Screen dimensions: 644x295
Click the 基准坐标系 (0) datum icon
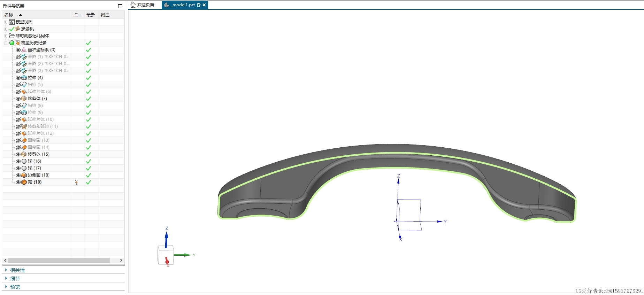[24, 50]
